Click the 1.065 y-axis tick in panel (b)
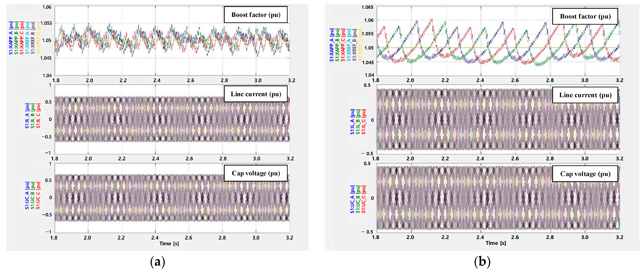644x272 pixels. (x=367, y=7)
